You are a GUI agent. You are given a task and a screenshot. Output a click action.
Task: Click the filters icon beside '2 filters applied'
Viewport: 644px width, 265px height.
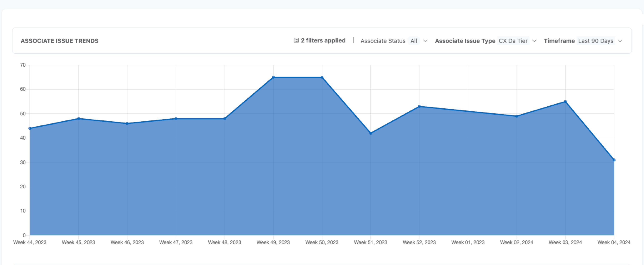click(296, 40)
